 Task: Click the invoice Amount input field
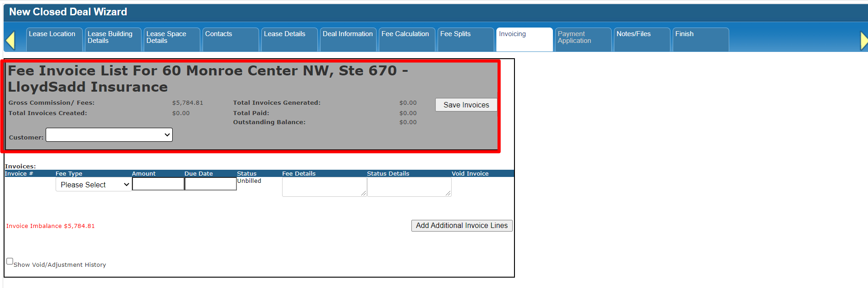tap(158, 184)
